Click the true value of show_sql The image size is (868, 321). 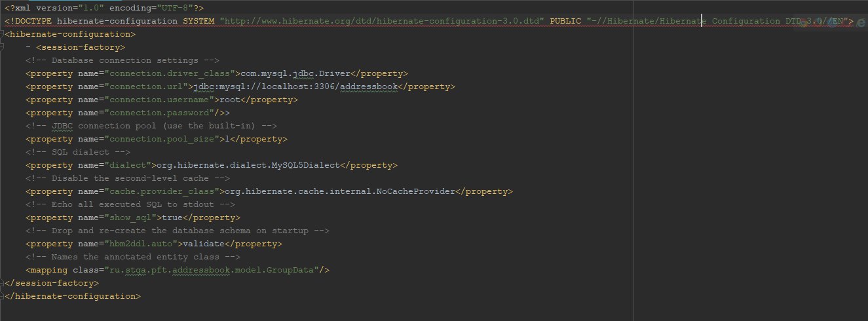pos(172,217)
